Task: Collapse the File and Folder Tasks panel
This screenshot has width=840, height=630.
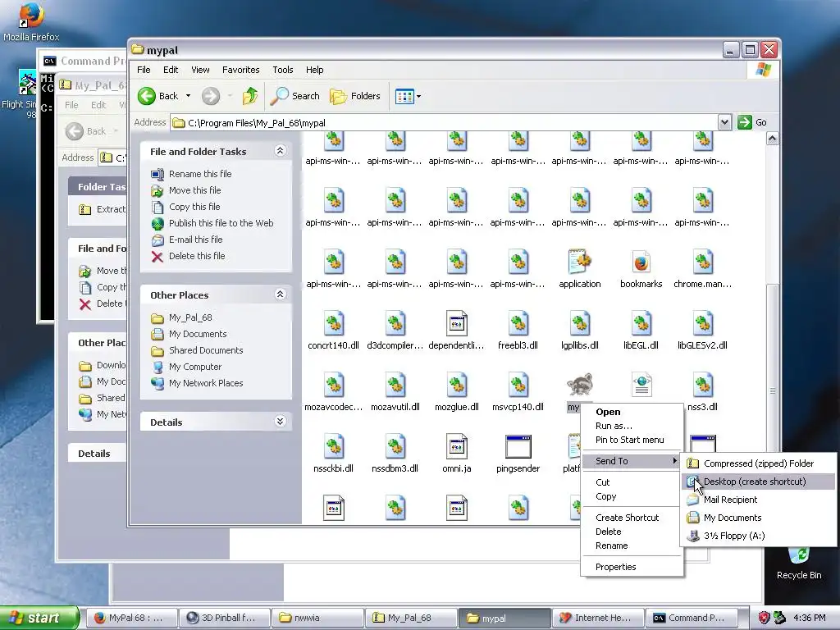Action: click(280, 151)
